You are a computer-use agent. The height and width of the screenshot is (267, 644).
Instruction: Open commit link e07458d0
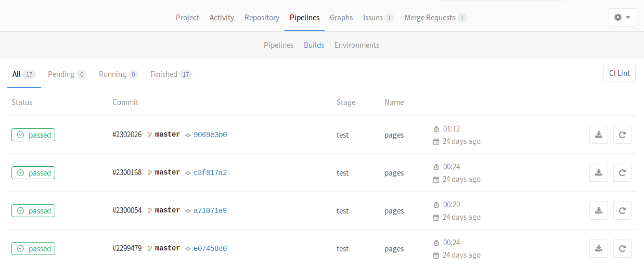(x=210, y=249)
